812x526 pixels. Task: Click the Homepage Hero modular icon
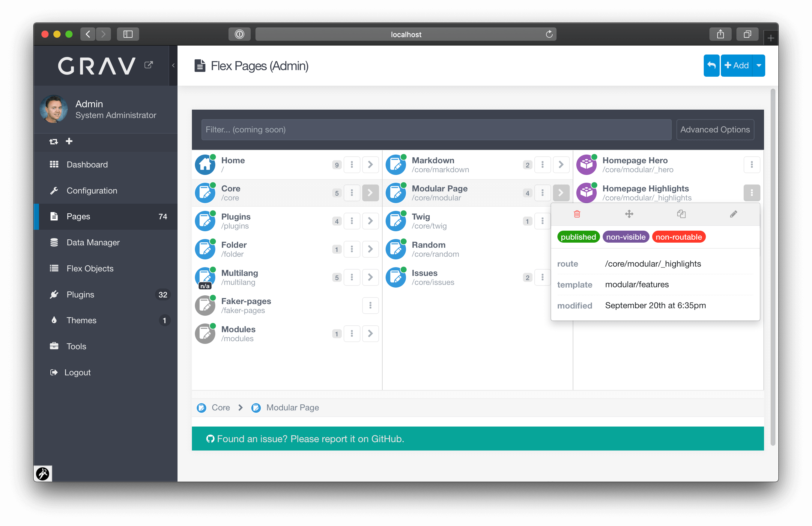587,164
